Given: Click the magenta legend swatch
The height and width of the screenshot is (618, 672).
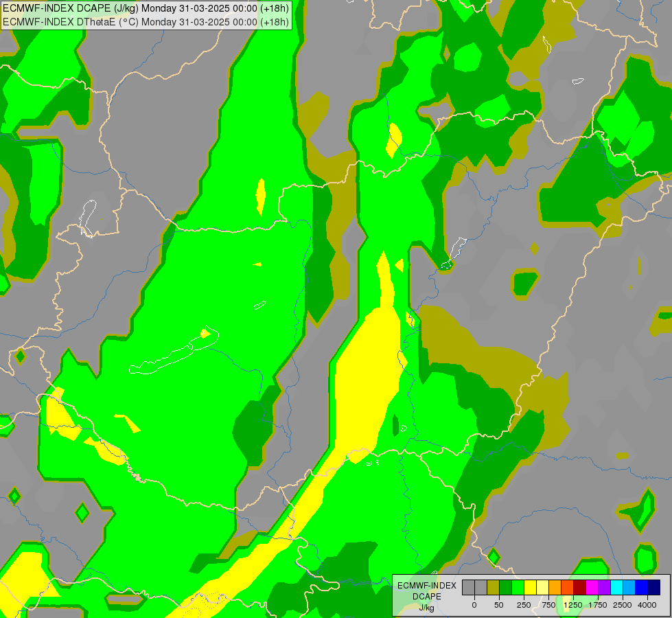Looking at the screenshot, I should [592, 587].
